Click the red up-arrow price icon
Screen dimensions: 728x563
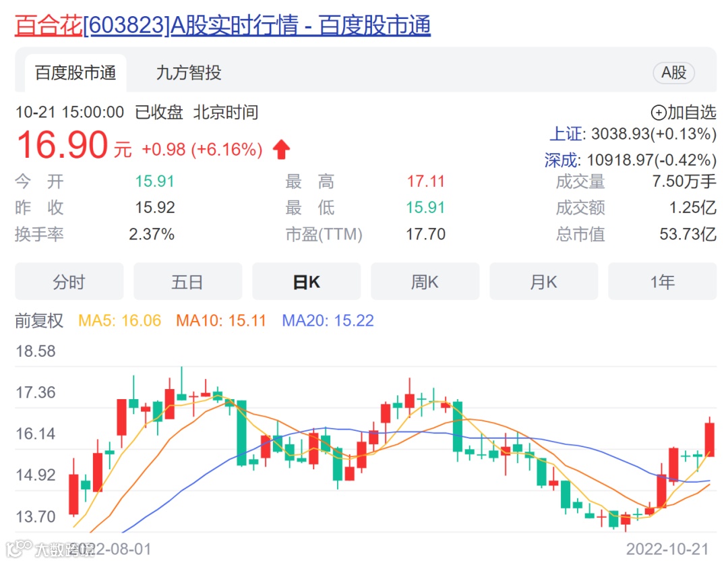click(281, 150)
